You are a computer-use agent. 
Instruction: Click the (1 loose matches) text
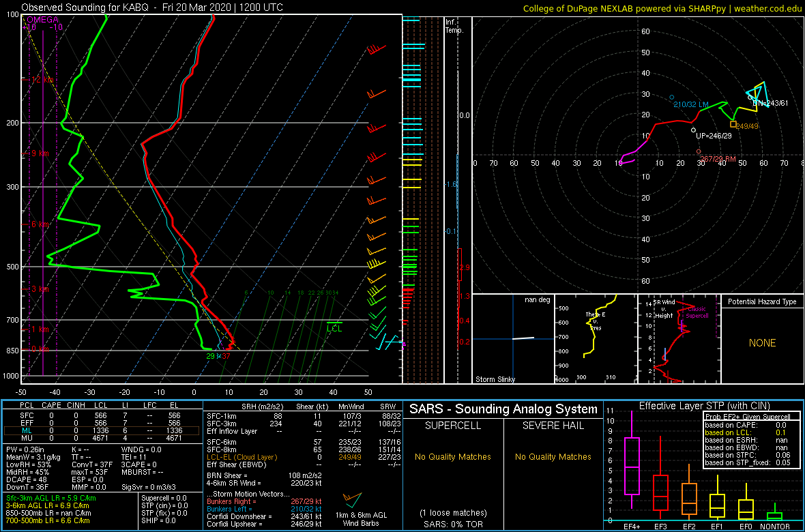pos(453,512)
